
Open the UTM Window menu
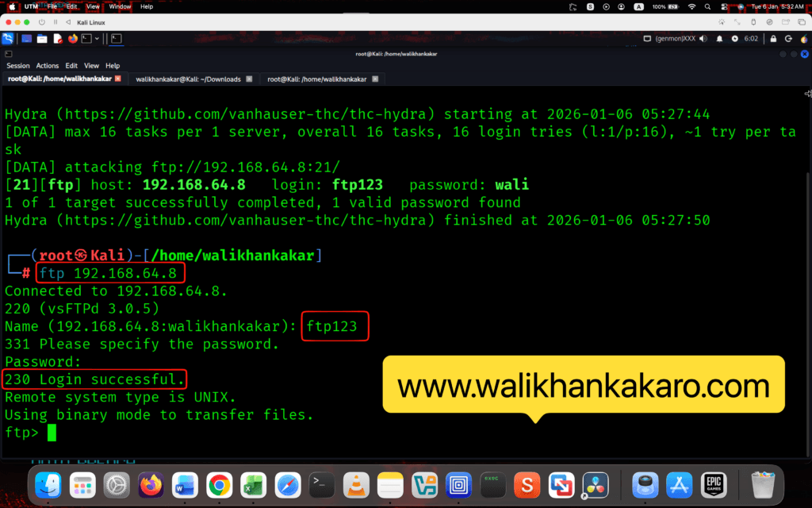click(120, 6)
